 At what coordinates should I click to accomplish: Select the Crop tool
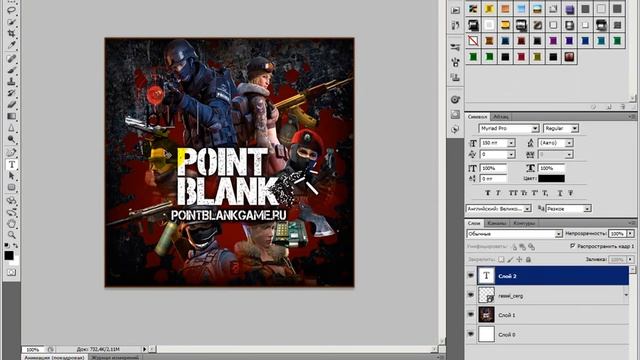[x=11, y=33]
